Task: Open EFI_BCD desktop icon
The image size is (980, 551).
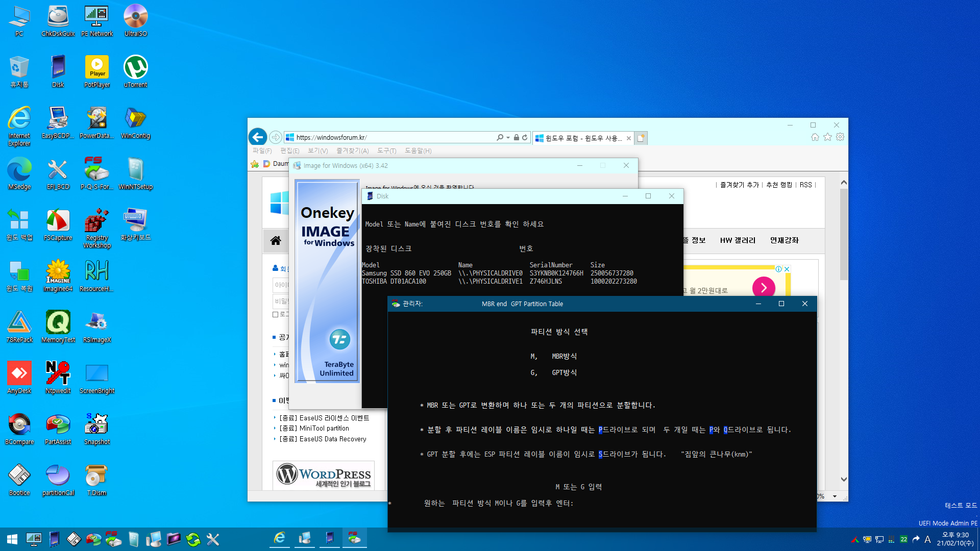Action: [x=58, y=173]
